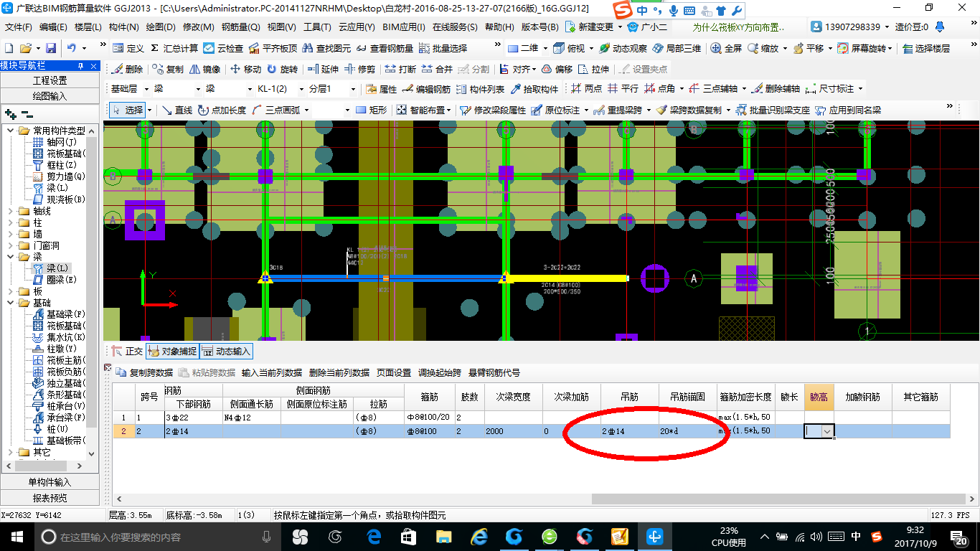
Task: Click the Windows search box on taskbar
Action: click(x=157, y=537)
